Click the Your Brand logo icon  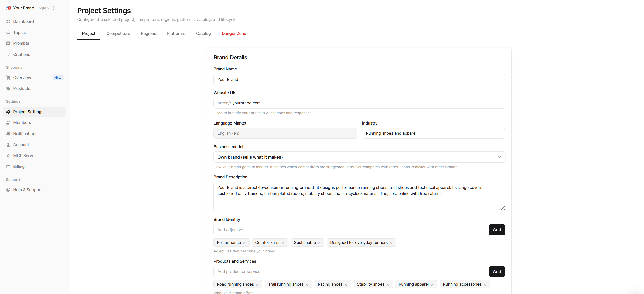coord(8,8)
